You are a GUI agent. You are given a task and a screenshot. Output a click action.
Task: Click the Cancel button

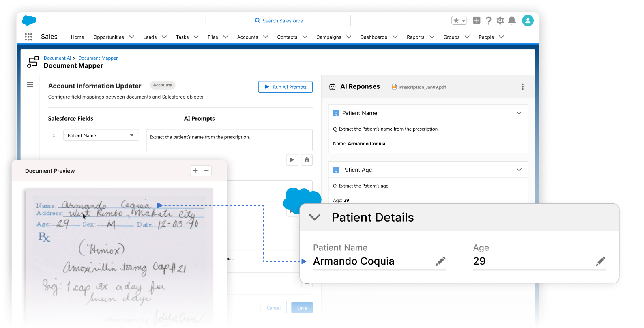tap(274, 308)
